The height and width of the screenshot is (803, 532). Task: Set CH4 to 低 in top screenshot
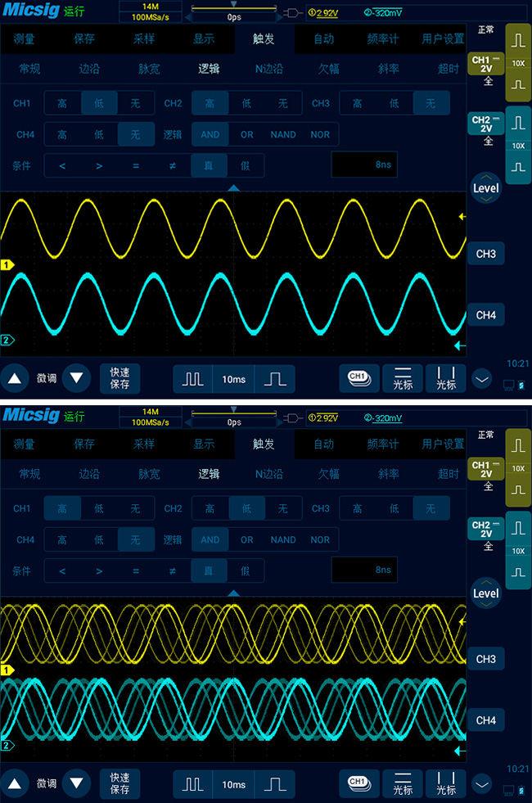[x=99, y=135]
